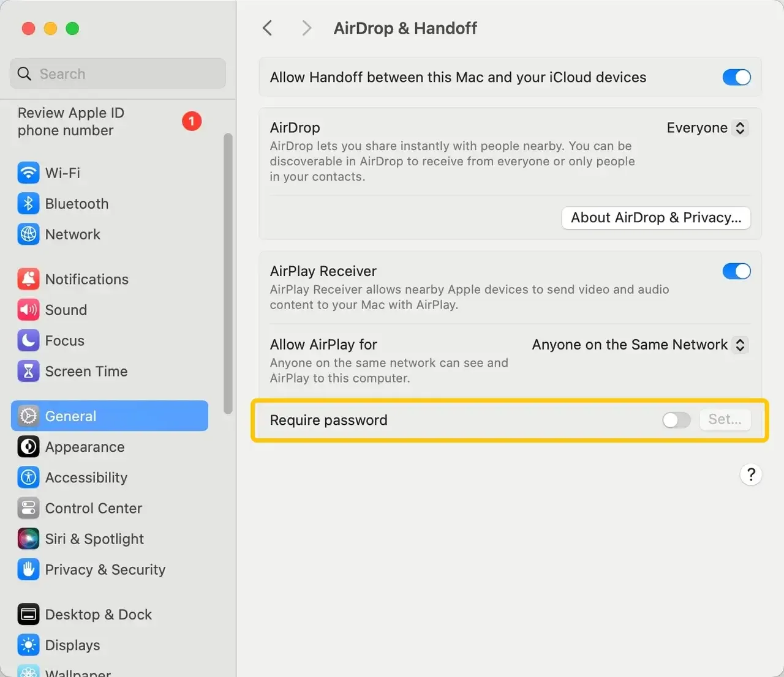
Task: Click the AirDrop & Handoff title
Action: (405, 28)
